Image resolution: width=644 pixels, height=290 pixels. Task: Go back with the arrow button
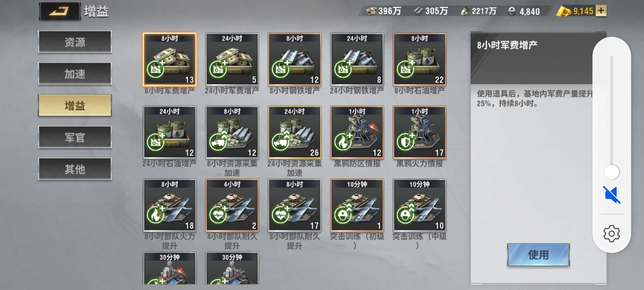pyautogui.click(x=60, y=11)
